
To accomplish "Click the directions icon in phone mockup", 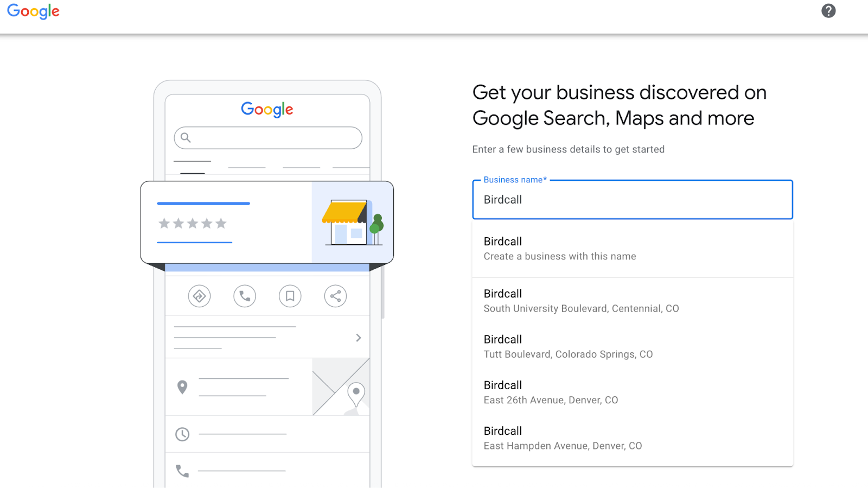I will tap(199, 296).
